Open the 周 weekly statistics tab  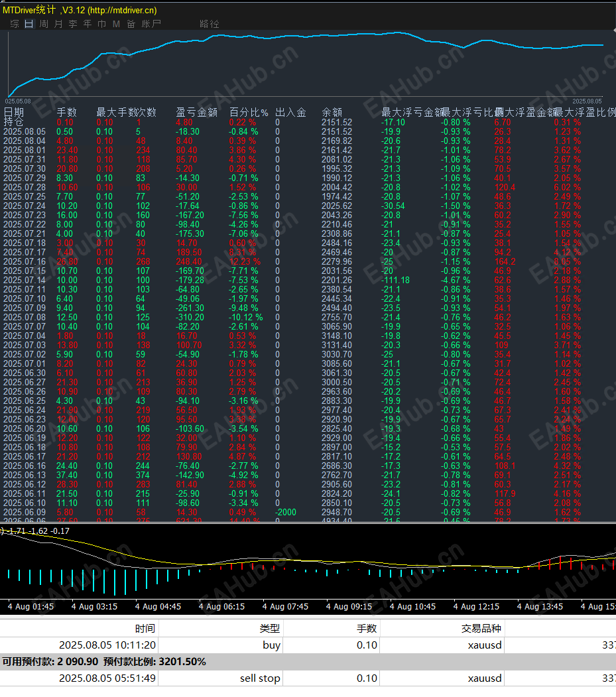point(44,24)
